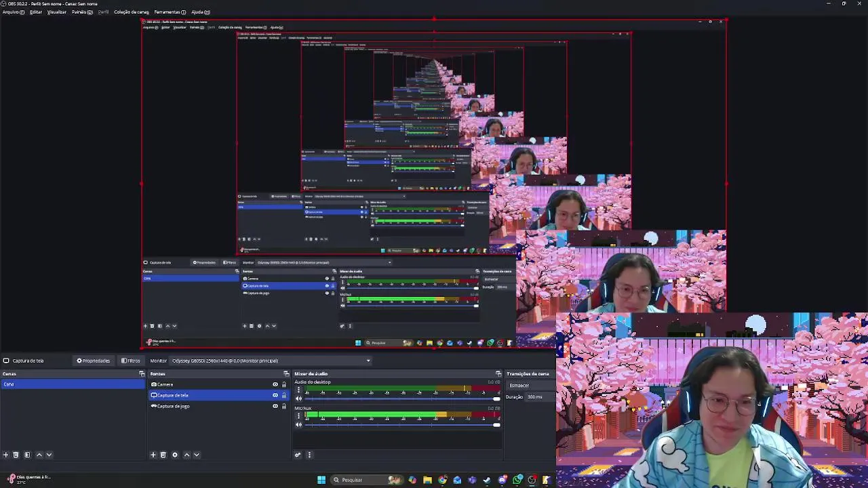The height and width of the screenshot is (488, 868).
Task: Mute the Áudio do desktop channel
Action: click(298, 399)
